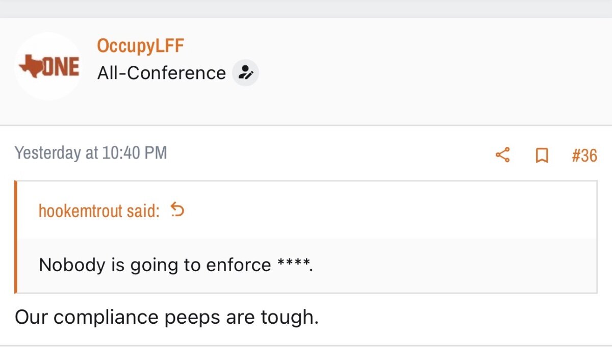Click the gray bar above the post header
This screenshot has width=612, height=364.
306,9
